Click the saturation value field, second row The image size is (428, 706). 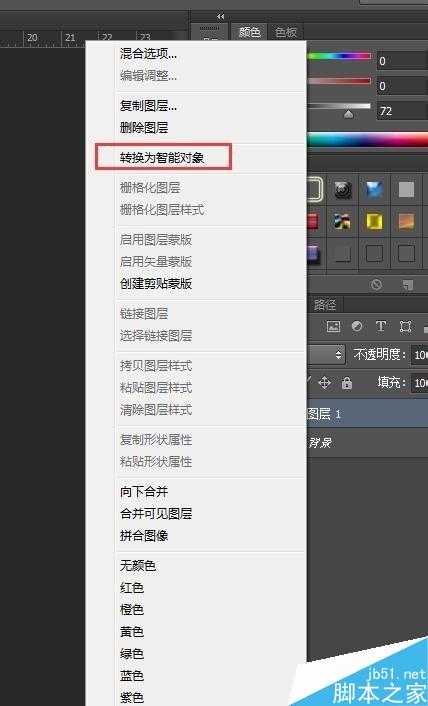pyautogui.click(x=402, y=86)
